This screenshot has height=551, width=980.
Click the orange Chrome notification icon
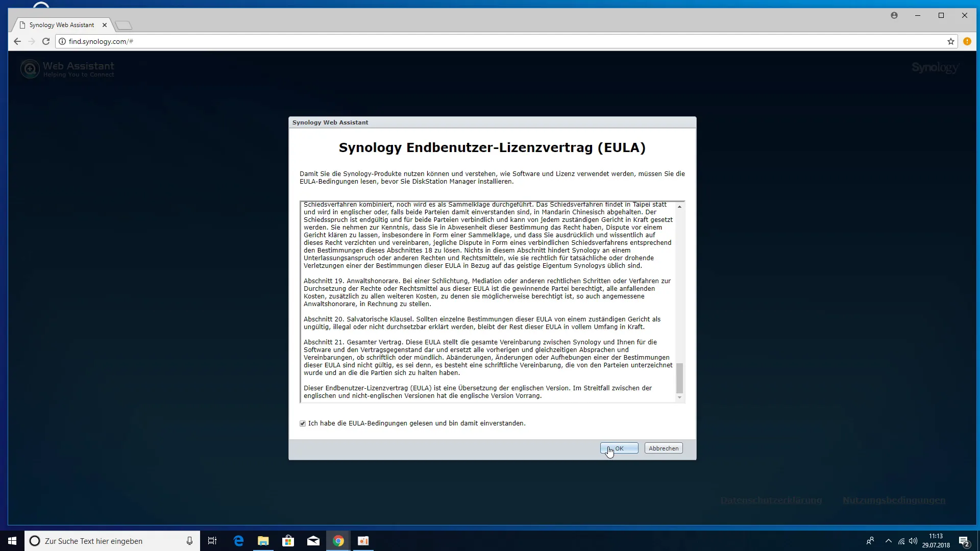pyautogui.click(x=967, y=41)
